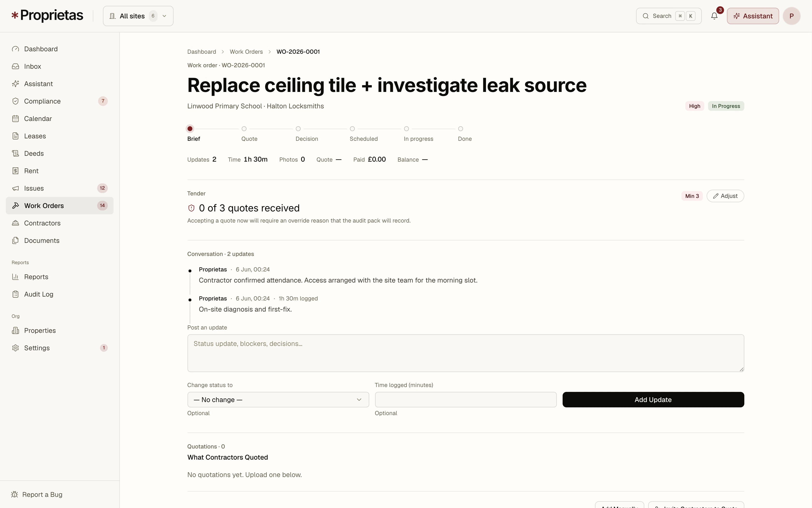Image resolution: width=812 pixels, height=508 pixels.
Task: Click "No quotations yet. Upload one below."
Action: tap(245, 475)
